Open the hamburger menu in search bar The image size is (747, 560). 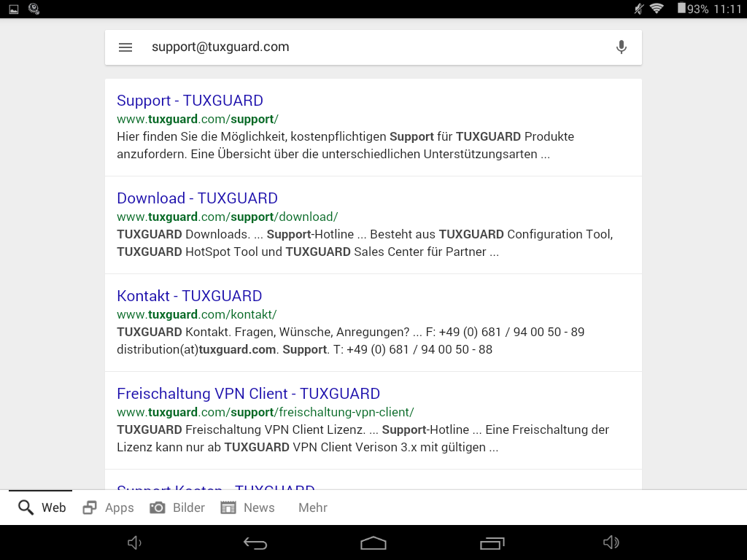coord(125,47)
